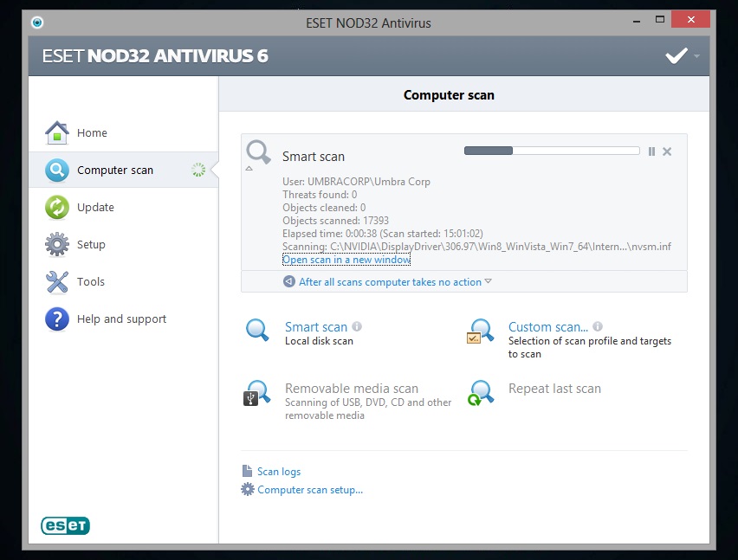Expand the after-scan action dropdown

pos(488,281)
